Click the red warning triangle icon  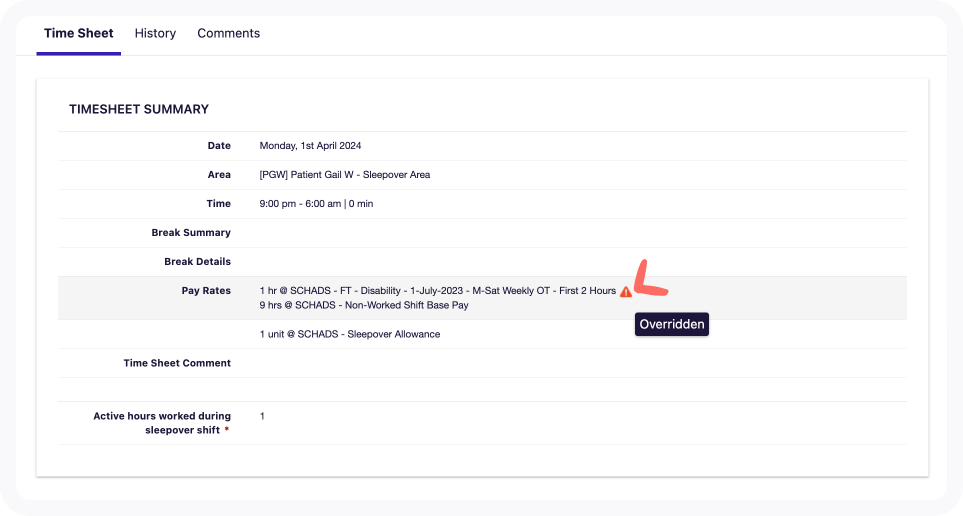click(625, 292)
